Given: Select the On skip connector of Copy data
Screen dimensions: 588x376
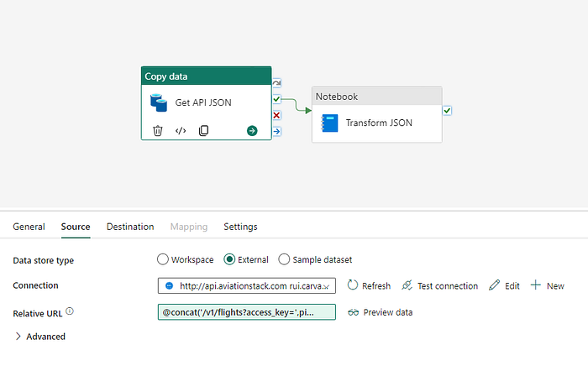Looking at the screenshot, I should tap(276, 83).
